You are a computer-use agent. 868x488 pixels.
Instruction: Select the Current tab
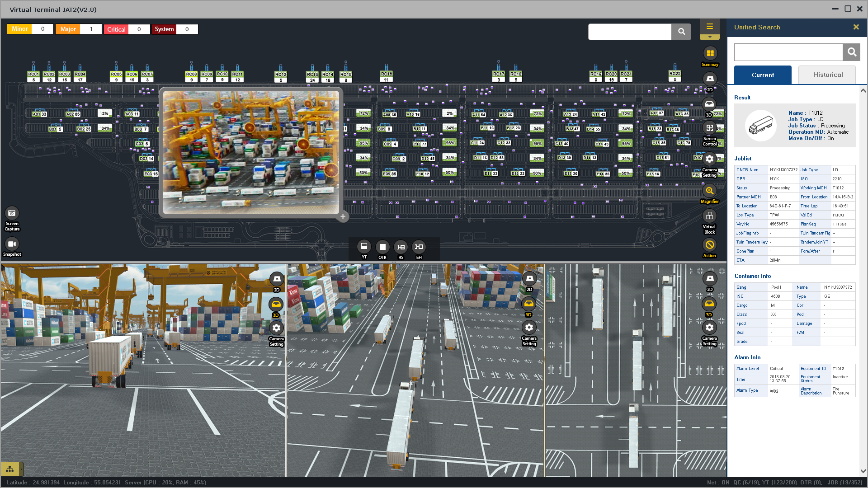click(x=763, y=75)
